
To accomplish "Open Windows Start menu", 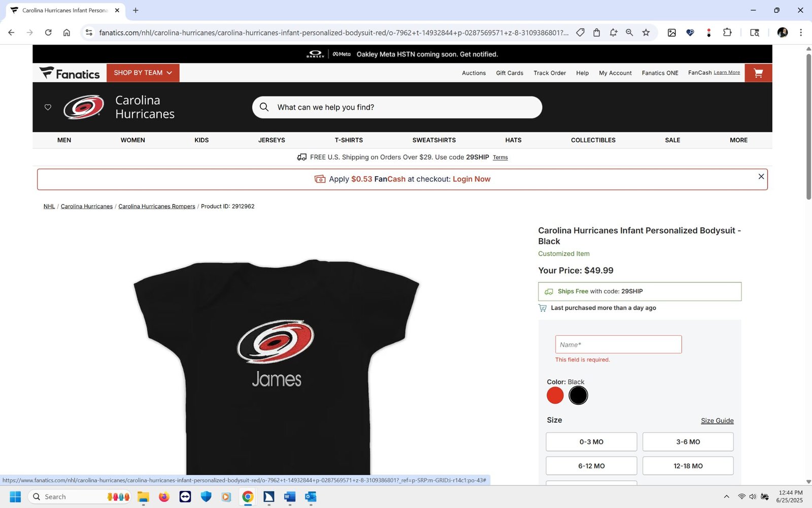I will tap(15, 496).
